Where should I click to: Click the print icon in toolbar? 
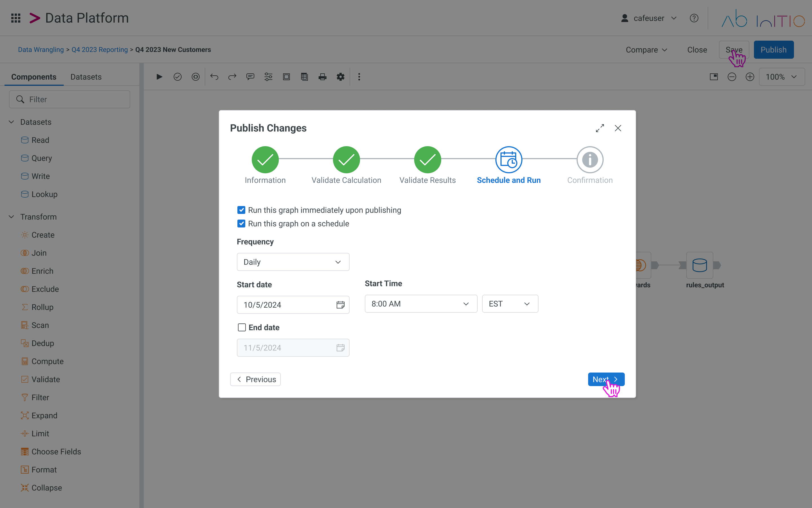click(323, 77)
